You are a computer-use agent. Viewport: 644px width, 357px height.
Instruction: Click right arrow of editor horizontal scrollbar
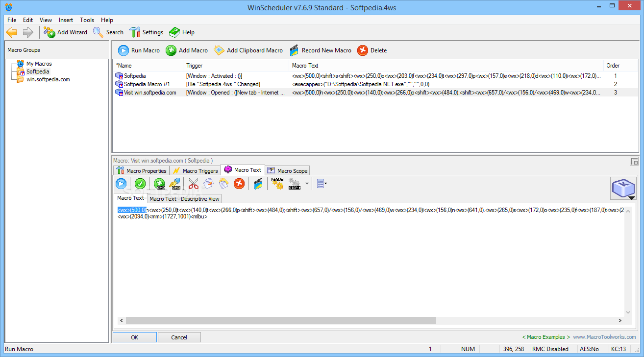coord(619,320)
